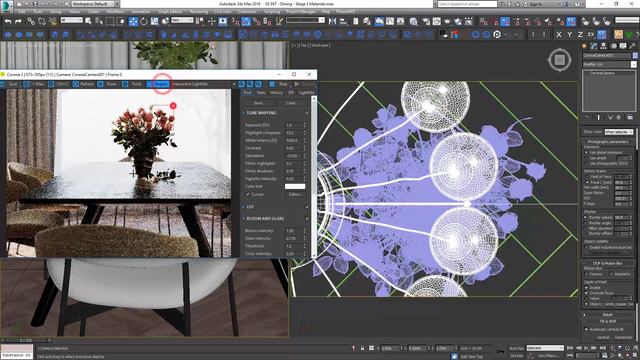
Task: Open the Show cone dropdown in command panel
Action: coord(619,132)
